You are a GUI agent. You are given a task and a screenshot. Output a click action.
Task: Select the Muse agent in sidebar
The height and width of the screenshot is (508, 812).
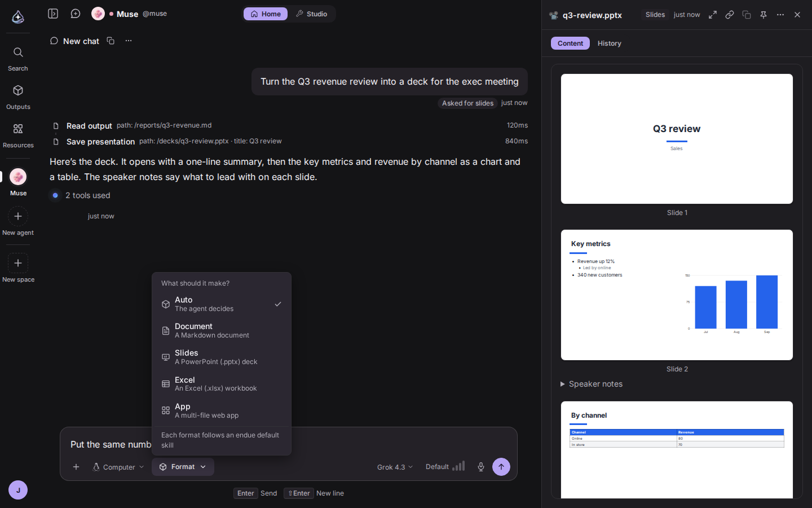click(18, 182)
